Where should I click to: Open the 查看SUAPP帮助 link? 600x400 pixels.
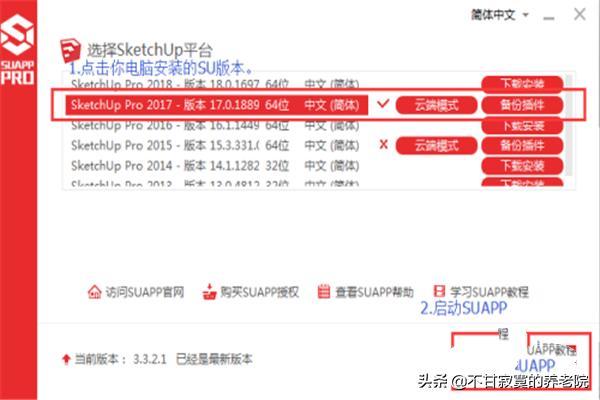click(x=366, y=292)
